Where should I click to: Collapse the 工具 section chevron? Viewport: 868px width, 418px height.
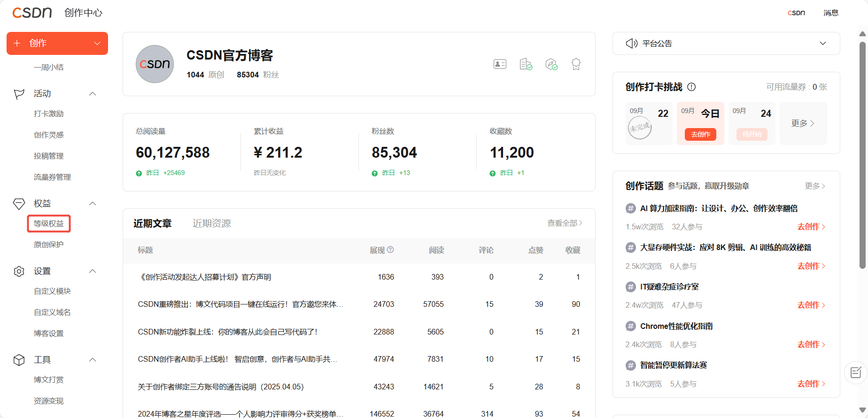93,360
